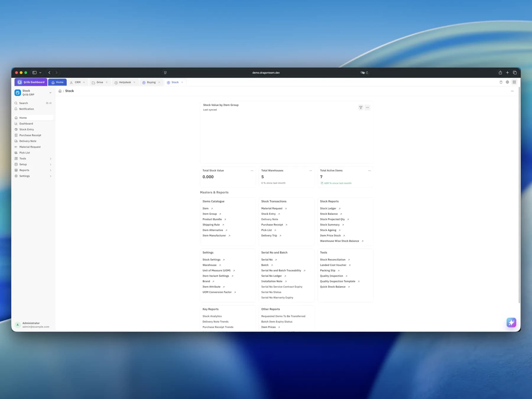
Task: Open the Safari sidebar options chevron
Action: point(40,73)
